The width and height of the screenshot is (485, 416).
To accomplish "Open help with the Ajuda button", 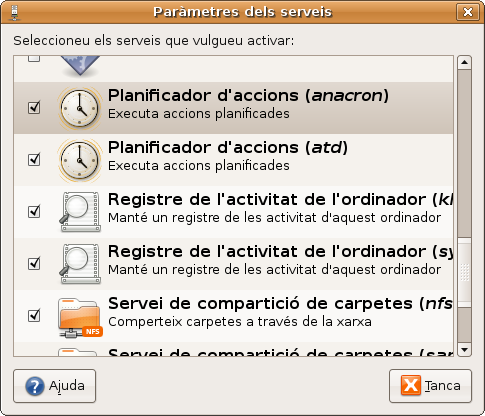I will [x=54, y=386].
